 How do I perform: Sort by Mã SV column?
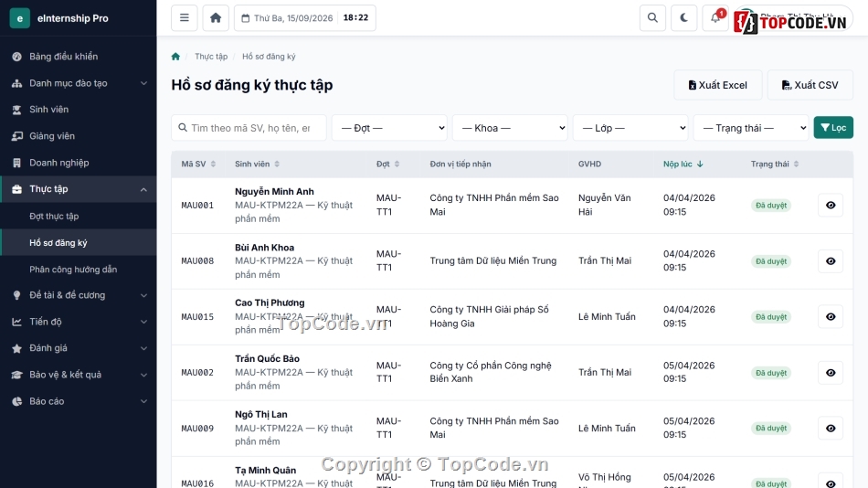pos(198,164)
